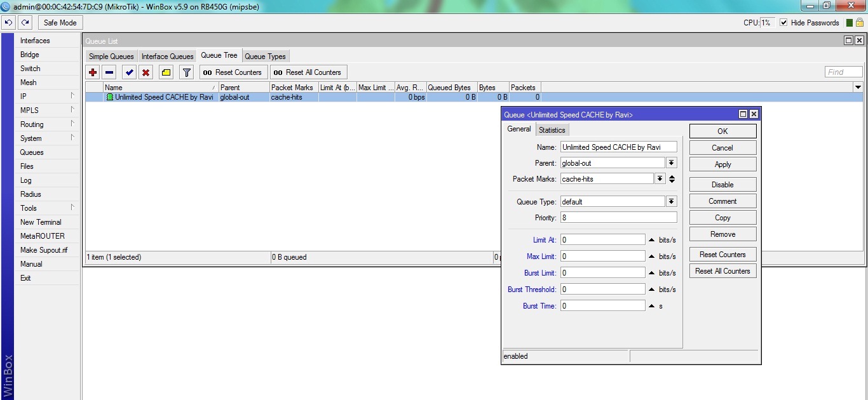Expand the Max Limit field arrow

[x=651, y=257]
